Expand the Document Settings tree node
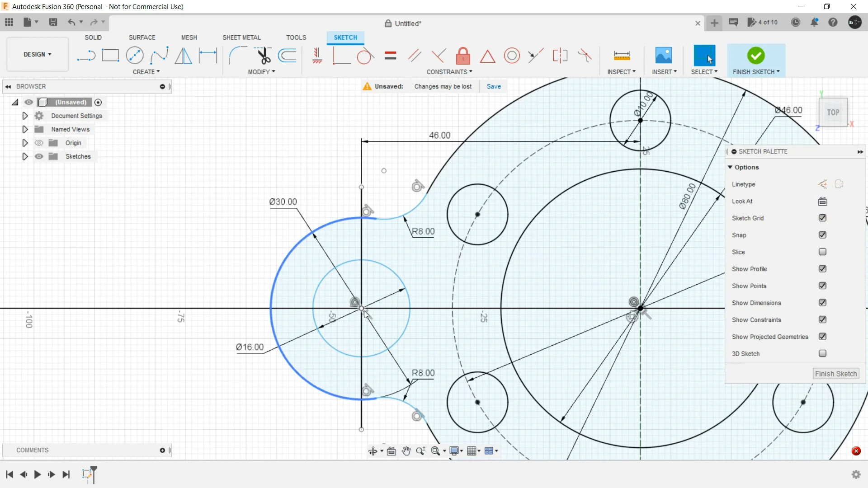 25,116
